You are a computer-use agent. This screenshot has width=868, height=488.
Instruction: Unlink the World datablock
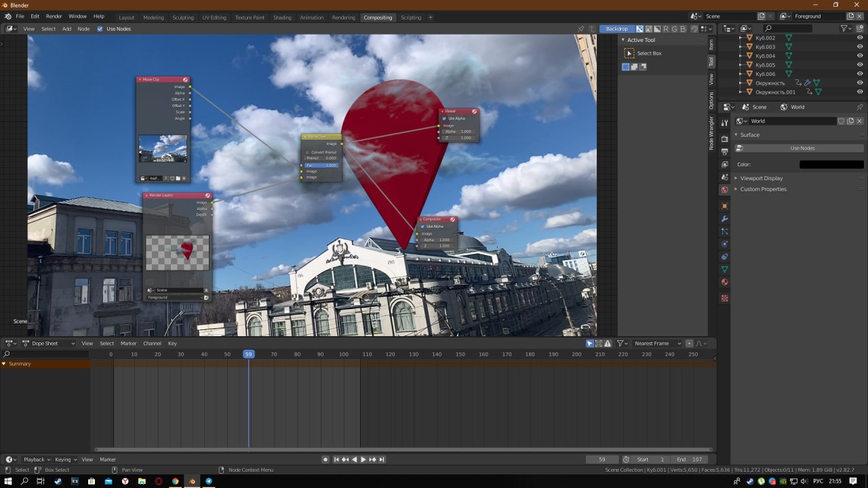point(859,121)
